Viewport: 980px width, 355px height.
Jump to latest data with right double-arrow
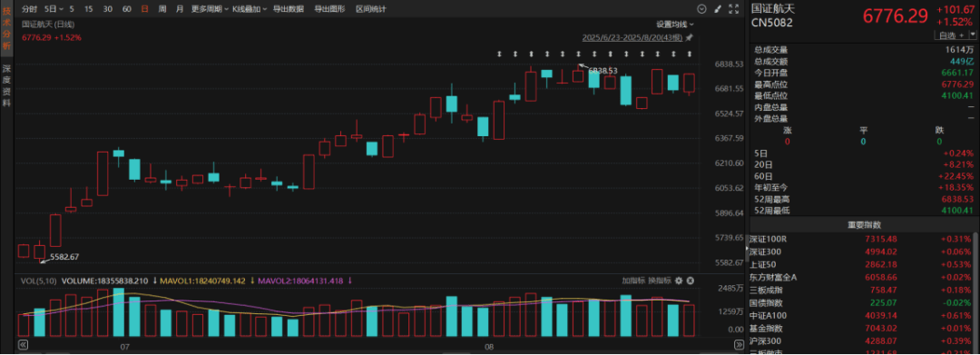click(738, 344)
